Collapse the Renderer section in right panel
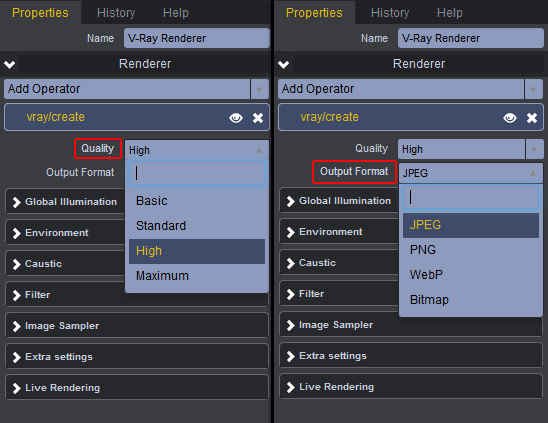Screen dimensions: 548x423 click(x=283, y=64)
